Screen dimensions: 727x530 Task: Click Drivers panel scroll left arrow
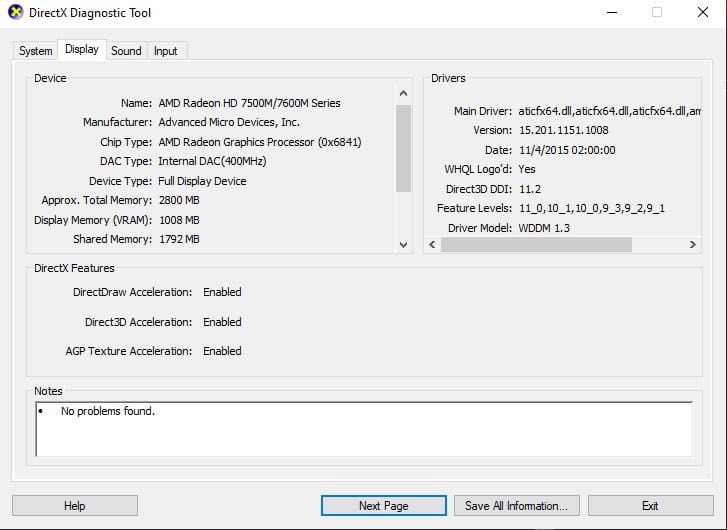click(432, 244)
